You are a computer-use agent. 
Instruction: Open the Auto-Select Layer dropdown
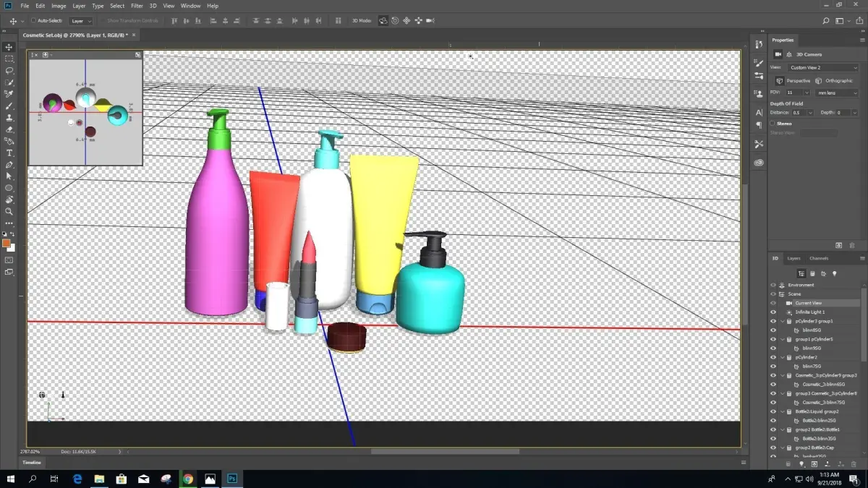pos(81,21)
